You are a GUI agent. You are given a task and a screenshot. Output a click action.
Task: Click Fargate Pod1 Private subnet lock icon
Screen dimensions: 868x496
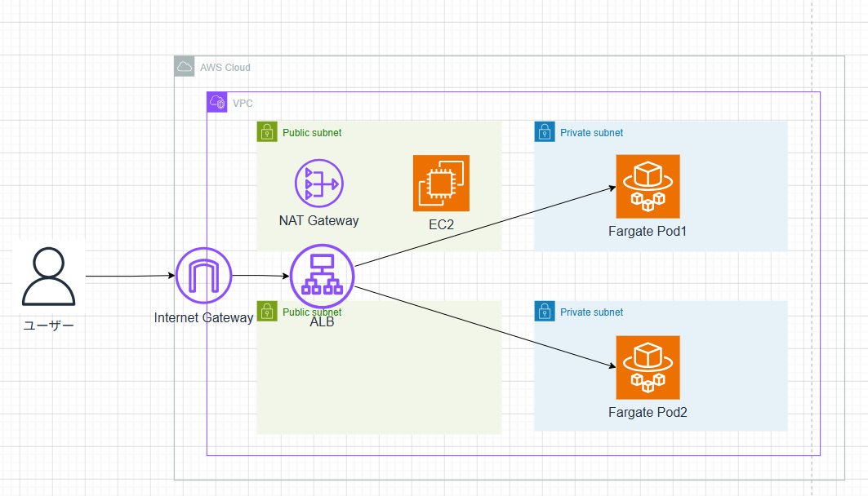pos(545,131)
